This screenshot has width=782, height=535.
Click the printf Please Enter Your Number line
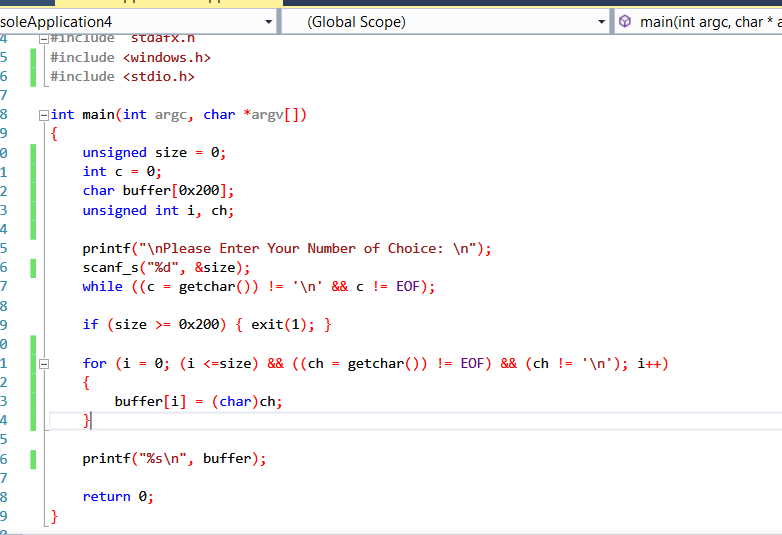(x=287, y=249)
